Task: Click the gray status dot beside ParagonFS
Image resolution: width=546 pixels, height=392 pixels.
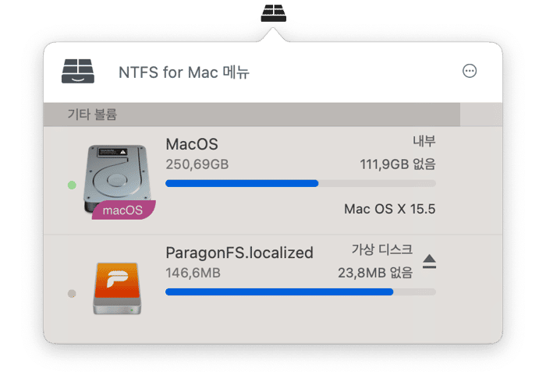Action: point(72,294)
